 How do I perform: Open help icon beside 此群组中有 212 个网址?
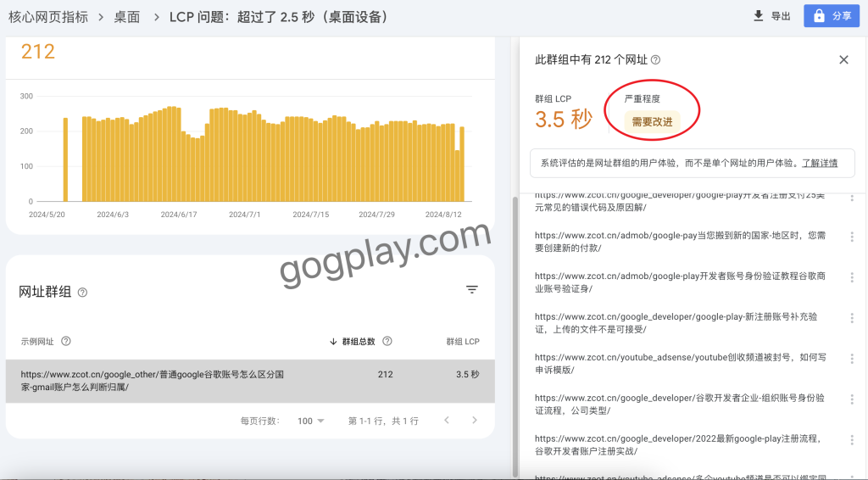655,60
